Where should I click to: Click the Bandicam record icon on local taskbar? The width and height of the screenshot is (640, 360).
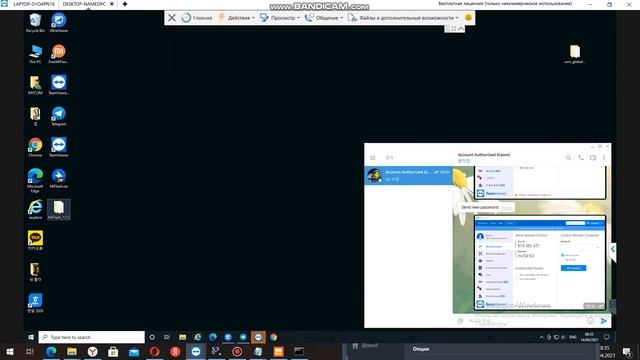[237, 352]
